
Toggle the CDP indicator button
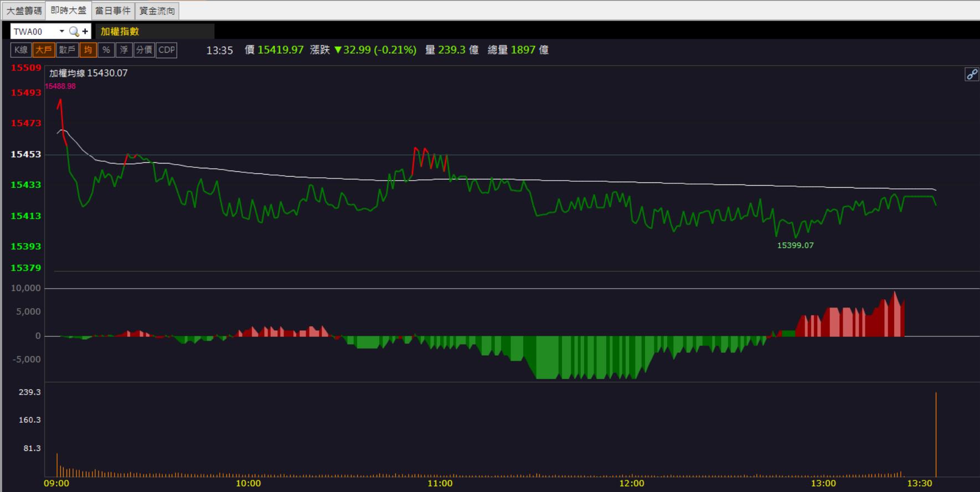point(167,50)
